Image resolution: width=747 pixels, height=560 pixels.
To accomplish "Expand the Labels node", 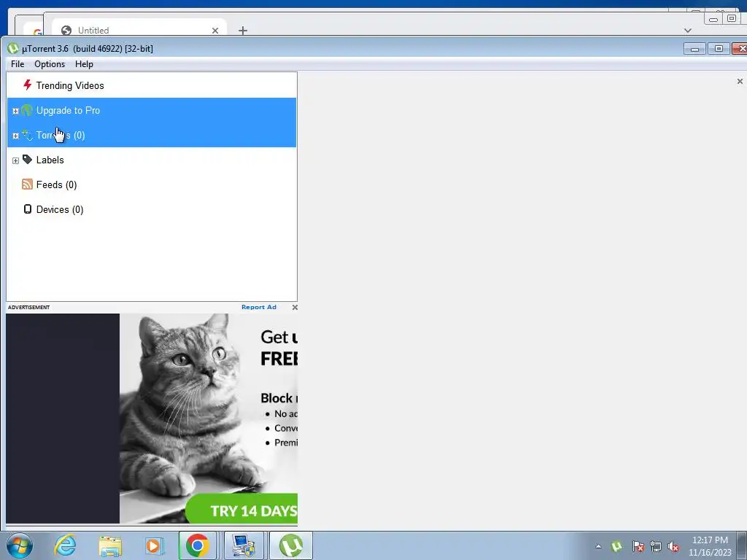I will pyautogui.click(x=15, y=160).
